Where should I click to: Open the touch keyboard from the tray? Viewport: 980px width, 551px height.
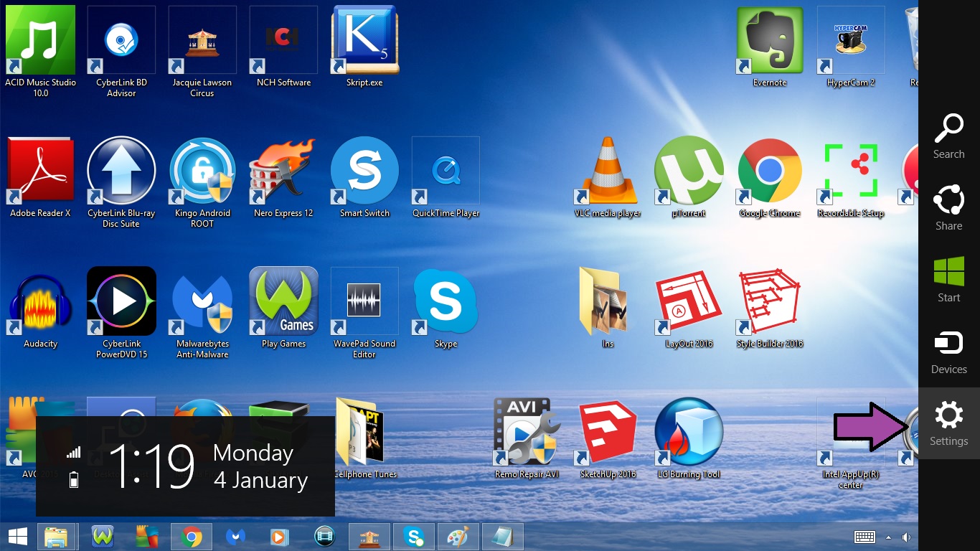[864, 537]
